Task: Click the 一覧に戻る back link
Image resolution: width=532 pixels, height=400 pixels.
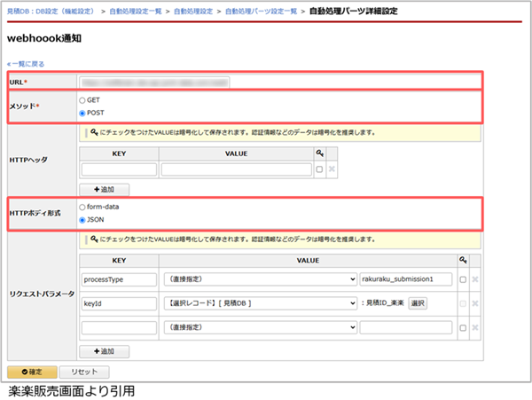Action: 27,64
